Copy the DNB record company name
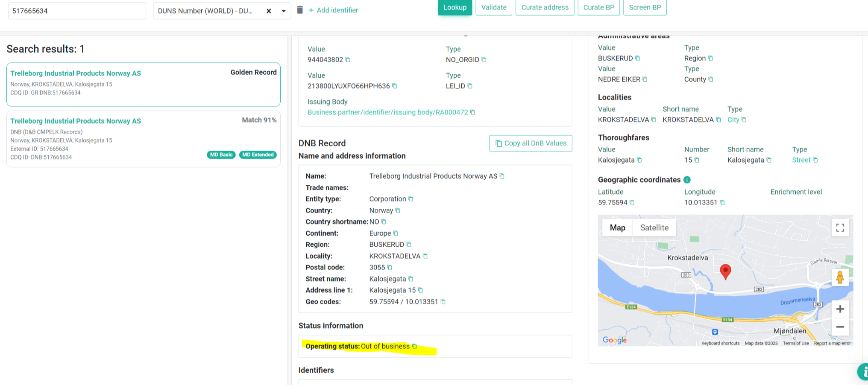 pos(502,176)
